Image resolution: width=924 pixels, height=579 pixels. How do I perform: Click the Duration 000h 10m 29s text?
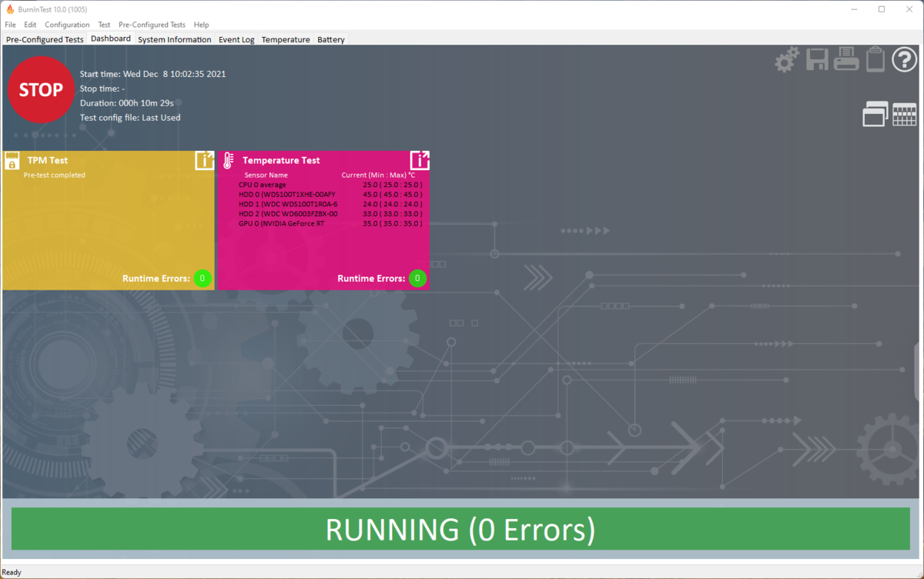tap(127, 103)
